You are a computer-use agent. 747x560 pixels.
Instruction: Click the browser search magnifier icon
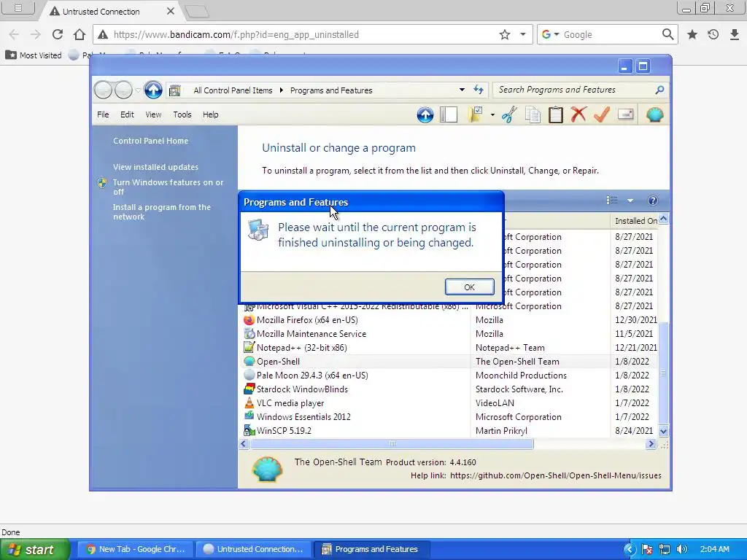(668, 34)
